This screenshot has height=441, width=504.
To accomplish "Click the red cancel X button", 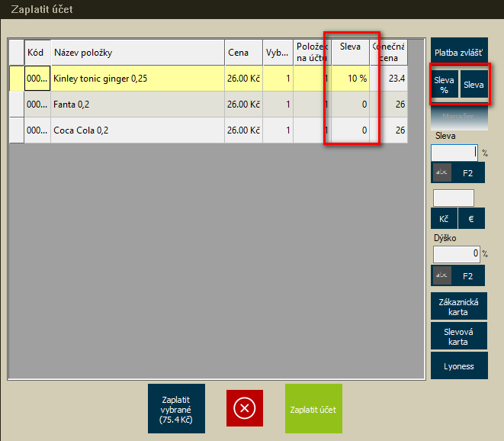I will tap(244, 408).
